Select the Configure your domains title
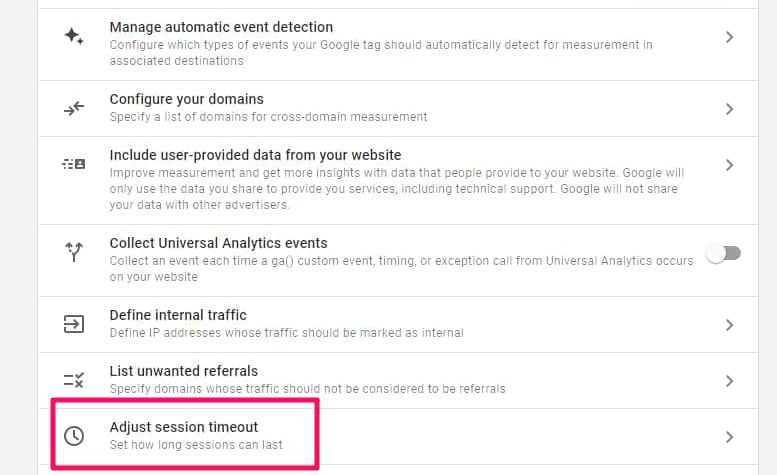 point(186,99)
